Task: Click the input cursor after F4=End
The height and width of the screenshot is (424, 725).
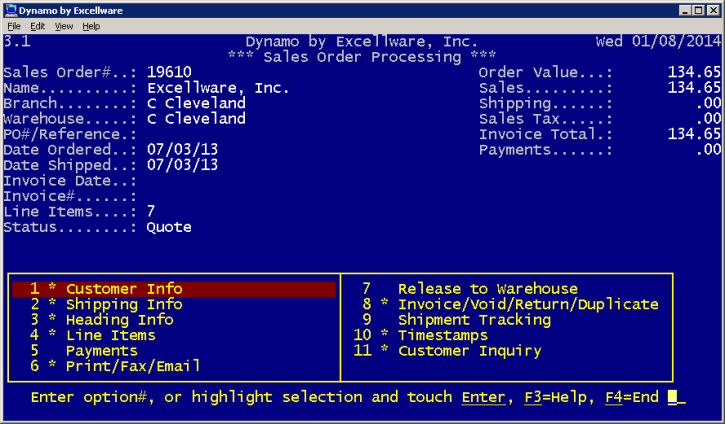Action: click(x=672, y=397)
